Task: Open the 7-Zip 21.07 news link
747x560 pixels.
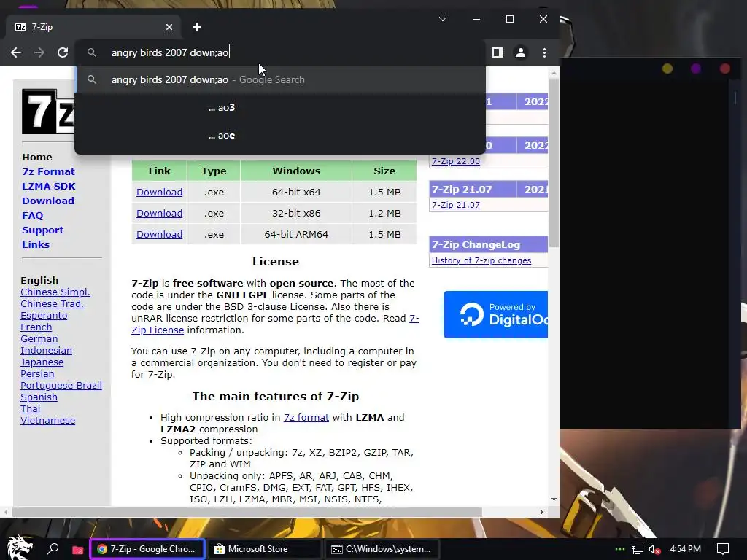Action: 455,205
